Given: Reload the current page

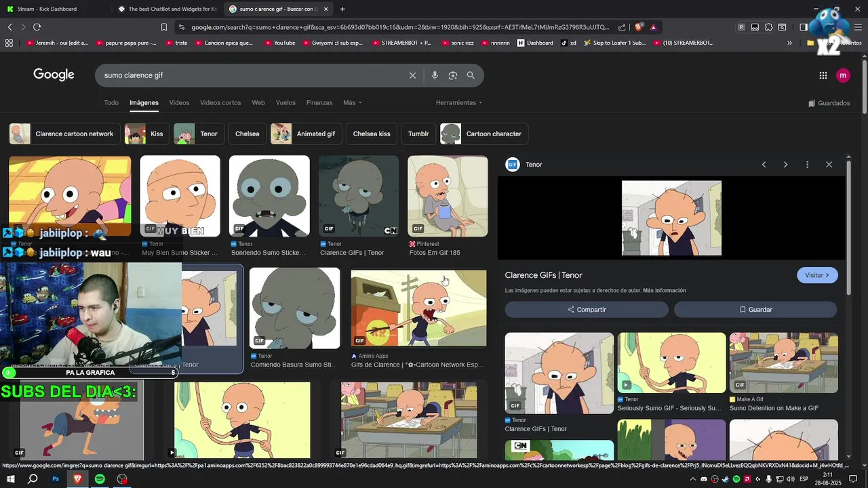Looking at the screenshot, I should pos(37,27).
